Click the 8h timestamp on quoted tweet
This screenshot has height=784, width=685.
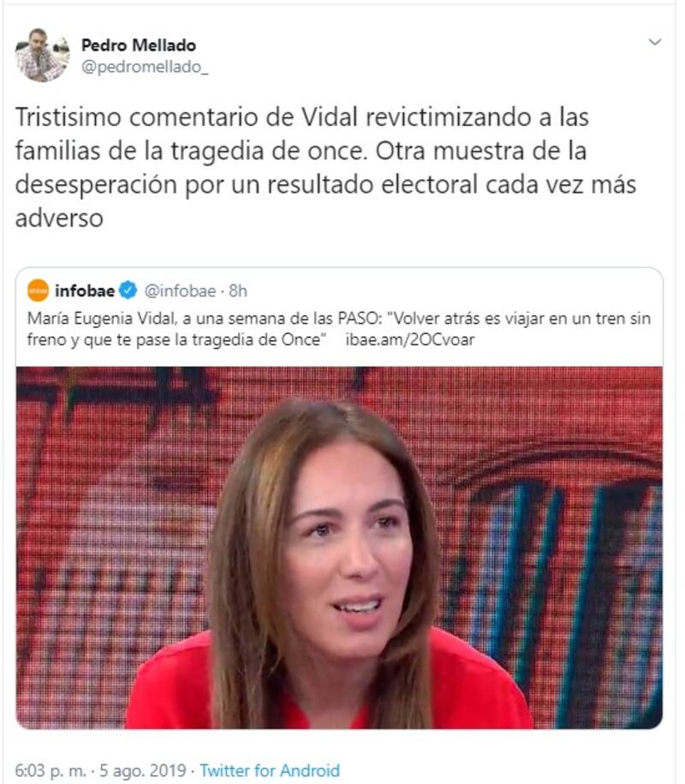(x=238, y=290)
